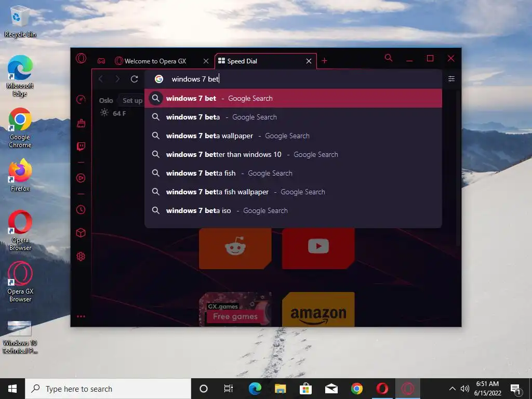Open the Windows Start menu
The height and width of the screenshot is (399, 532).
coord(12,389)
